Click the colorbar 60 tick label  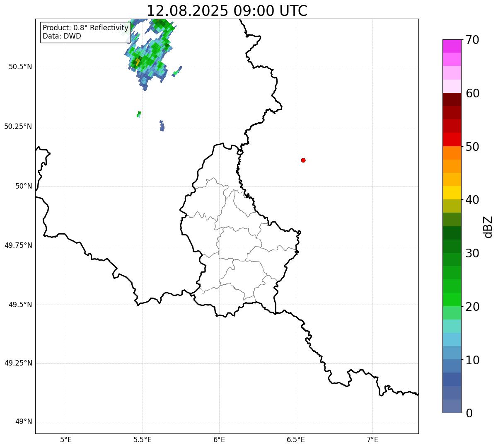point(472,93)
